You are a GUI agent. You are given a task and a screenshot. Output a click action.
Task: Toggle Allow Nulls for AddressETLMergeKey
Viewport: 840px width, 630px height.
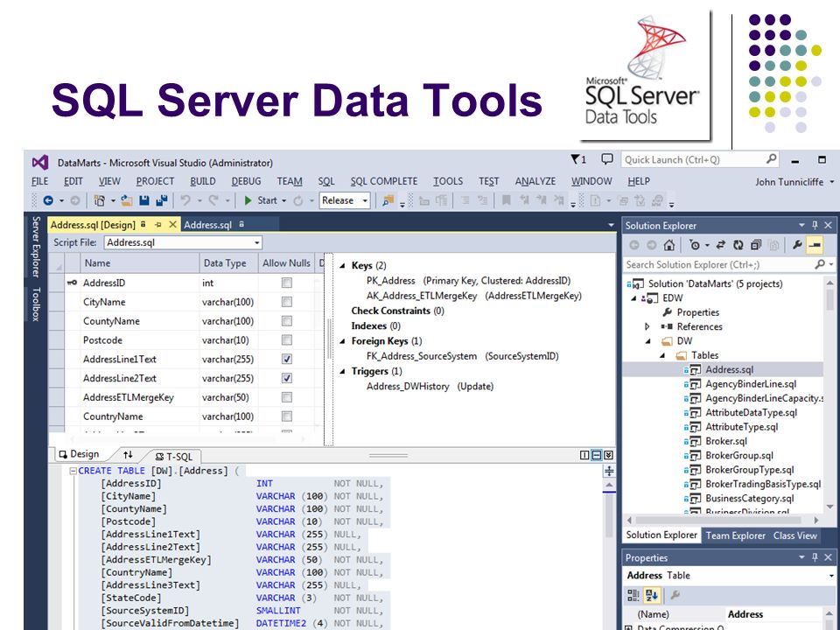(x=287, y=397)
